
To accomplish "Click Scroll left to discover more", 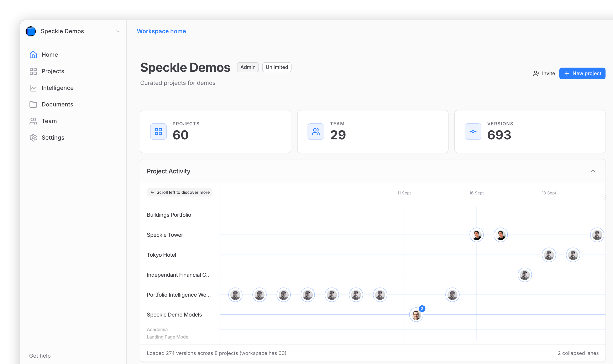I will [x=180, y=193].
